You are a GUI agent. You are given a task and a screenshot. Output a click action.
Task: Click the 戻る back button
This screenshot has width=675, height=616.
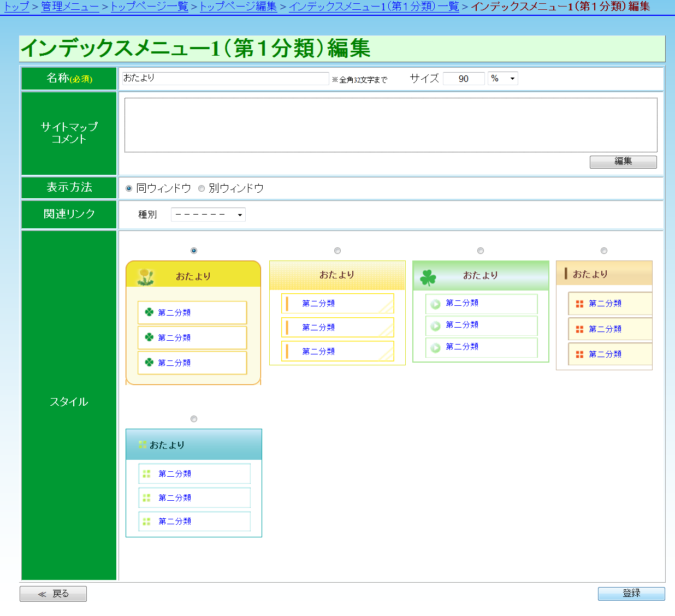tap(53, 594)
